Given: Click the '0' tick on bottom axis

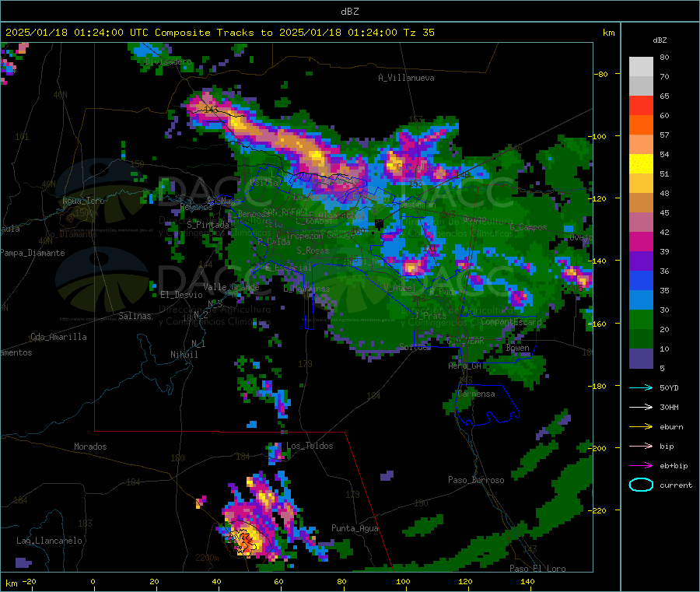Looking at the screenshot, I should pyautogui.click(x=93, y=581).
